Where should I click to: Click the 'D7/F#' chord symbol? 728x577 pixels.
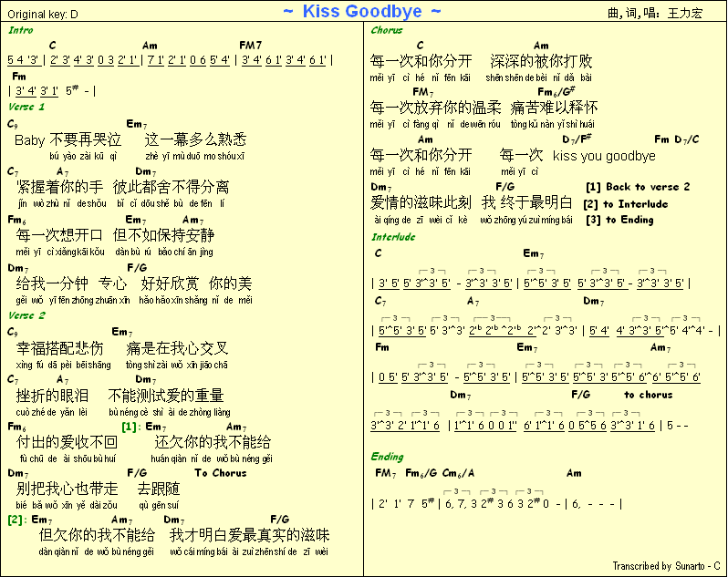[577, 139]
